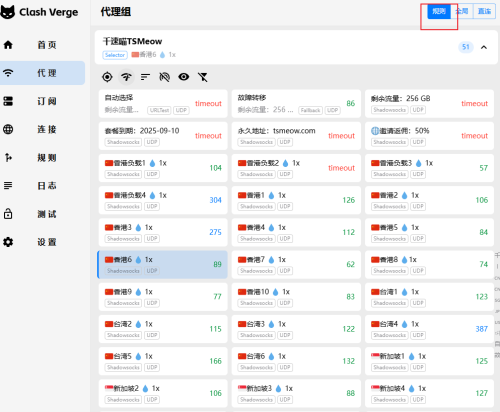Open the Home page via house icon
500x412 pixels.
coord(8,45)
